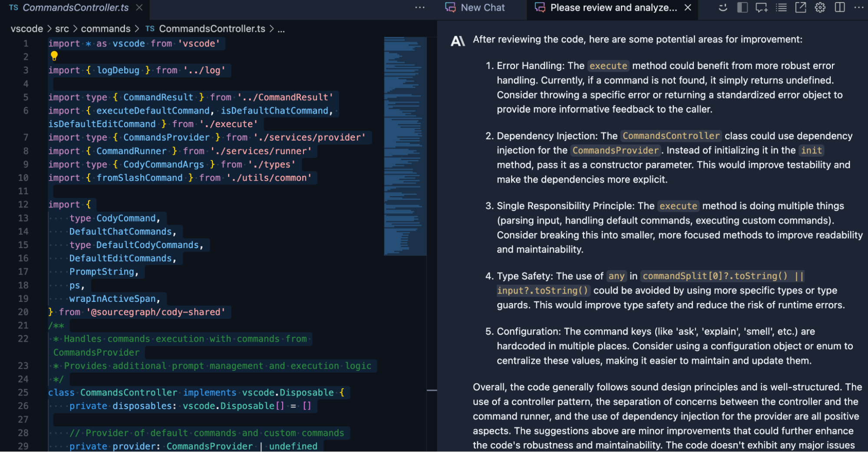Click the 'init' code chip in chat
Viewport: 868px width, 452px height.
(x=812, y=151)
